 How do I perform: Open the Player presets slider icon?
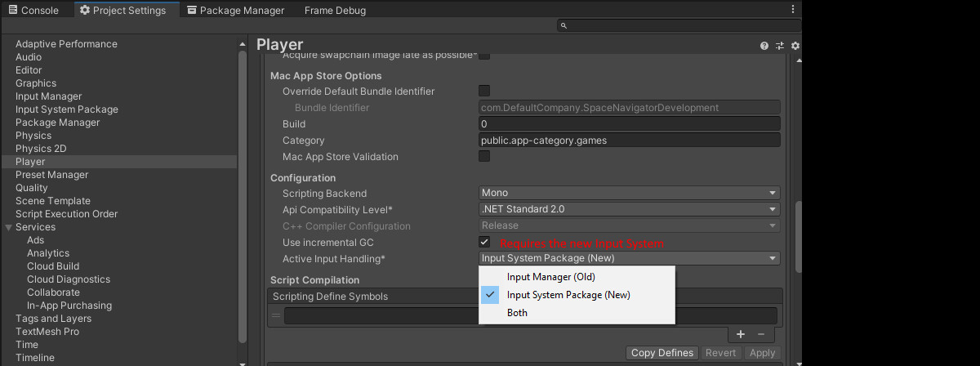pos(780,46)
